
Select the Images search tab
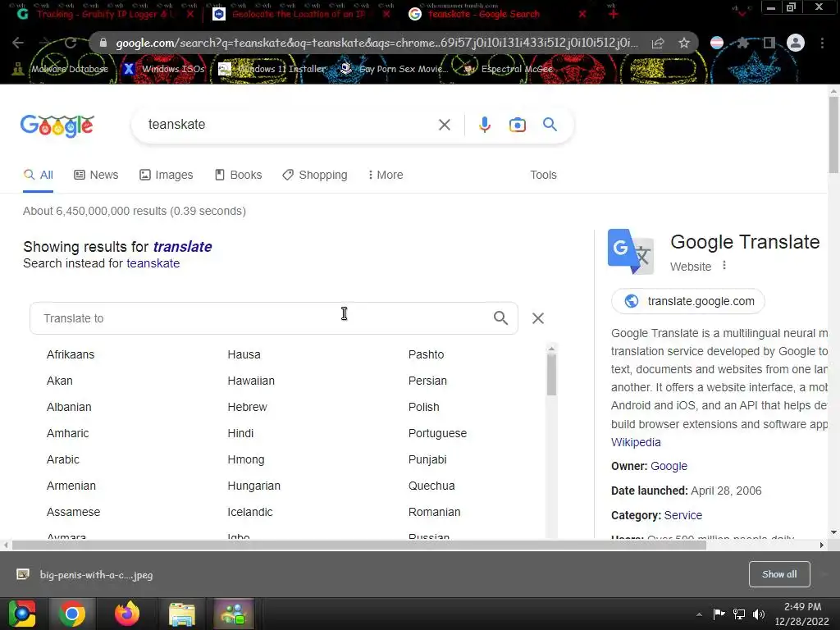pos(166,175)
